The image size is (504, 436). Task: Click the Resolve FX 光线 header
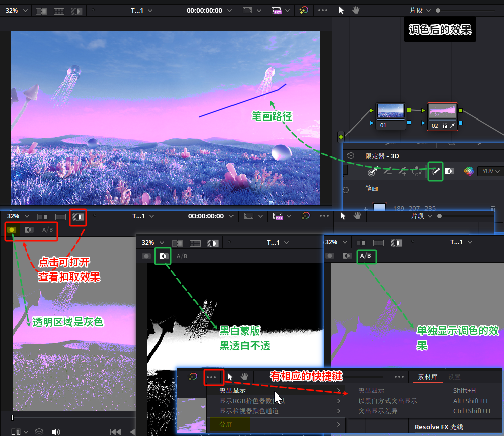[x=439, y=427]
